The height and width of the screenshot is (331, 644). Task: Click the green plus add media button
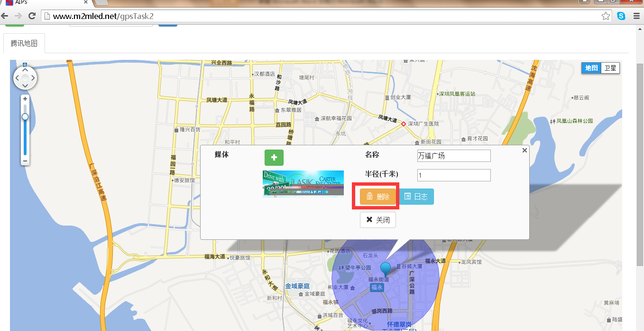(x=274, y=157)
